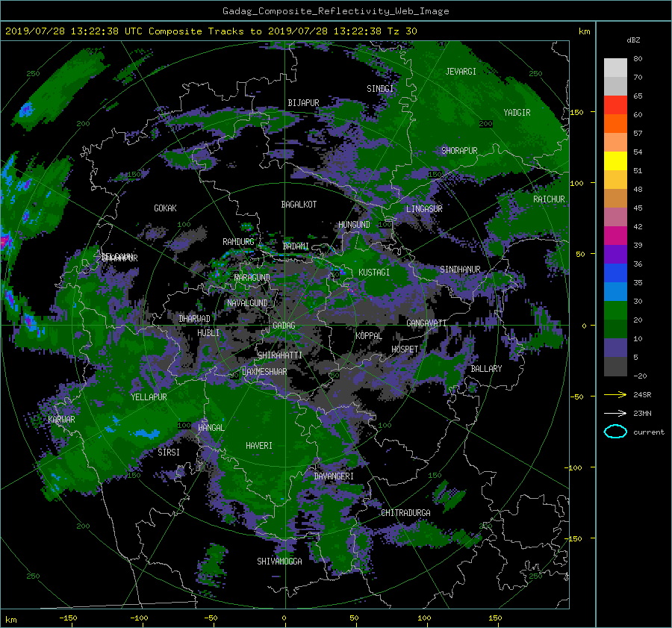
Task: Pick the slate purple 10 dBZ legend swatch
Action: [x=615, y=347]
